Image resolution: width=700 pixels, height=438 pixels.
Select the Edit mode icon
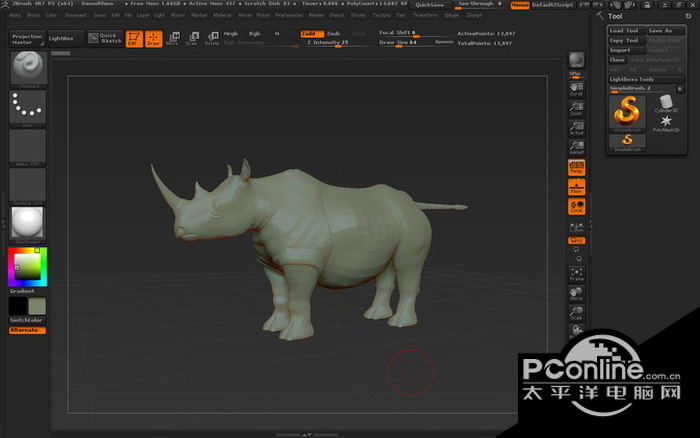133,39
